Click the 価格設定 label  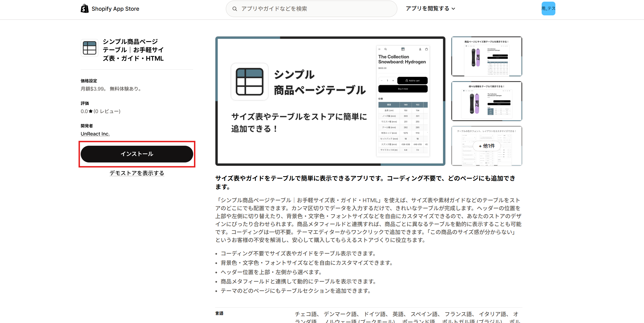89,81
